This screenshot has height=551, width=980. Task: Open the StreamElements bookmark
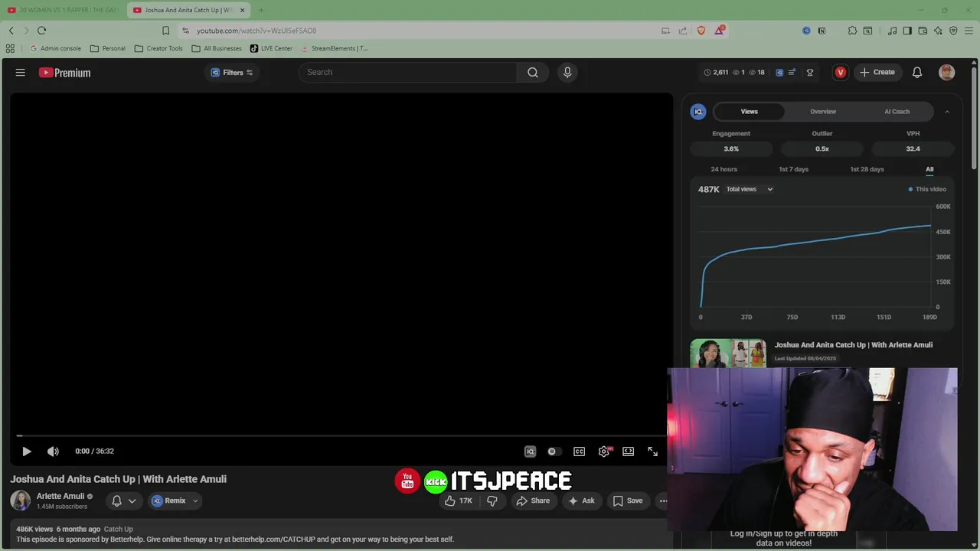334,48
